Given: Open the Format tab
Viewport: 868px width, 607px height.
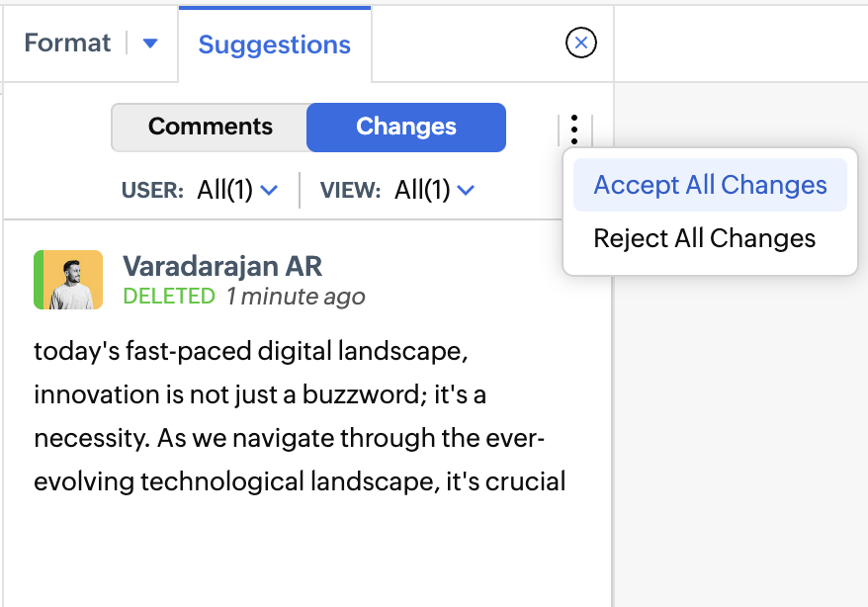Looking at the screenshot, I should click(67, 43).
